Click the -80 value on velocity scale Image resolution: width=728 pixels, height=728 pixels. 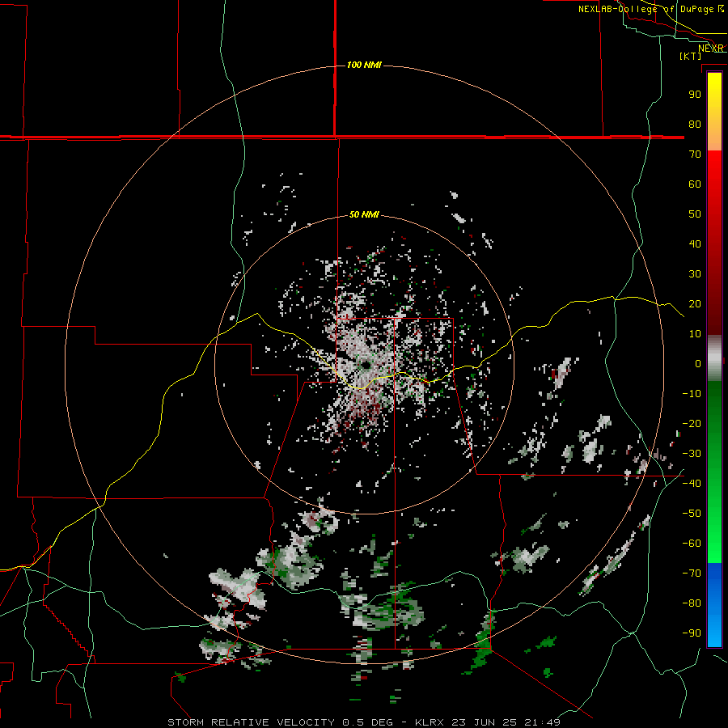click(x=692, y=603)
